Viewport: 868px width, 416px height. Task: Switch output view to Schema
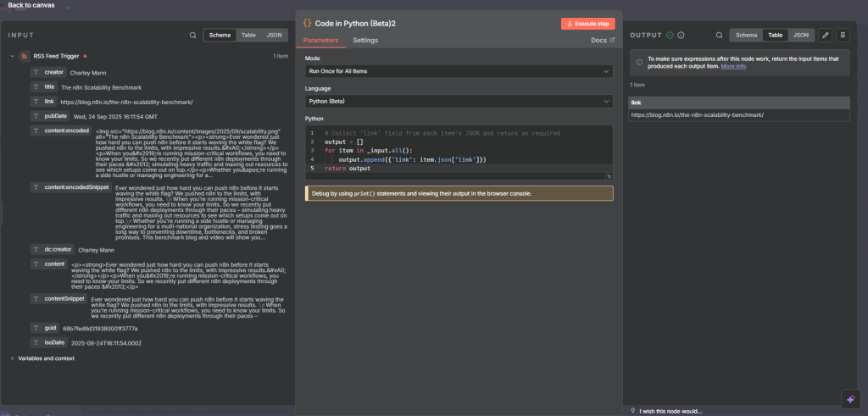pos(746,36)
